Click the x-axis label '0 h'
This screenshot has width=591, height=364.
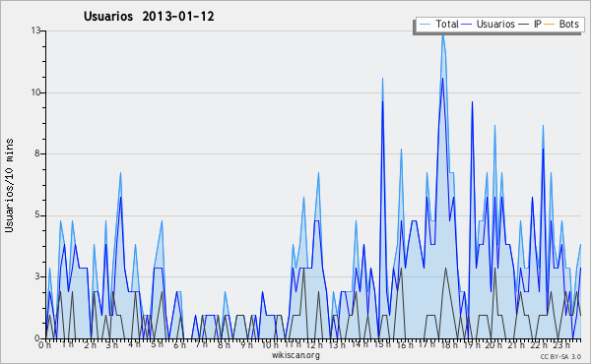[x=45, y=344]
